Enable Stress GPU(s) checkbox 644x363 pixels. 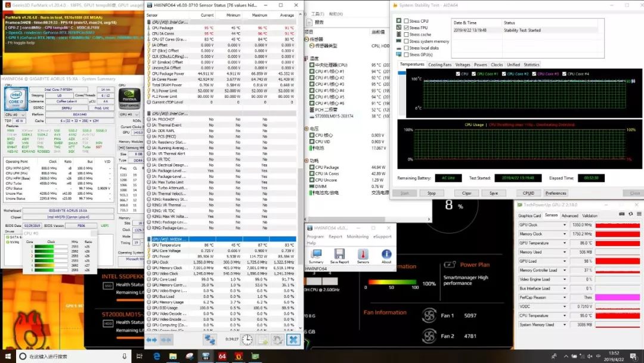pyautogui.click(x=406, y=55)
